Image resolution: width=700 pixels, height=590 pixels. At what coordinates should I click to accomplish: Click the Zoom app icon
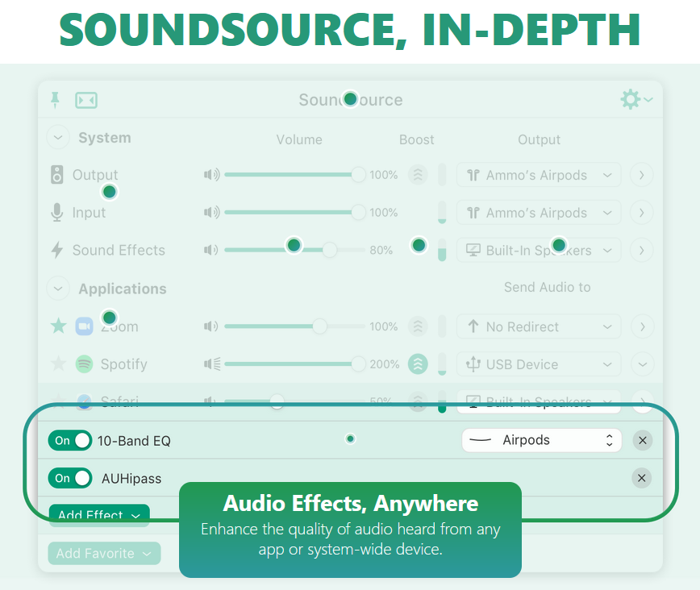[x=85, y=326]
